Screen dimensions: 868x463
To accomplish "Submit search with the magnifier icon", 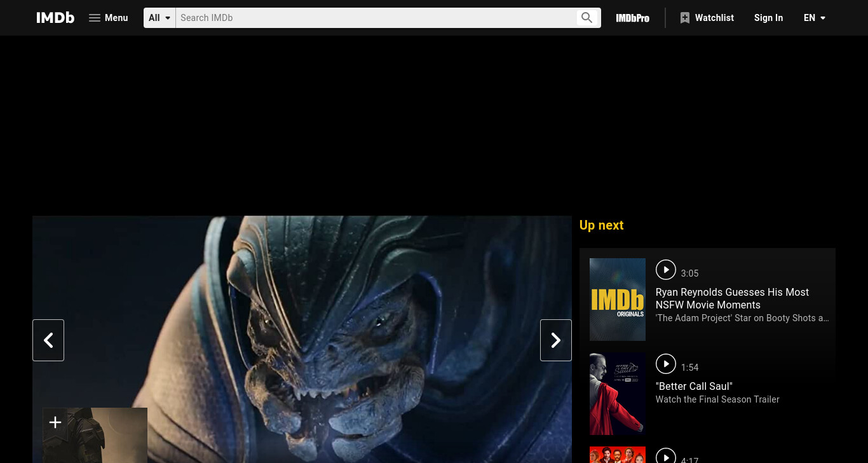I will [587, 18].
